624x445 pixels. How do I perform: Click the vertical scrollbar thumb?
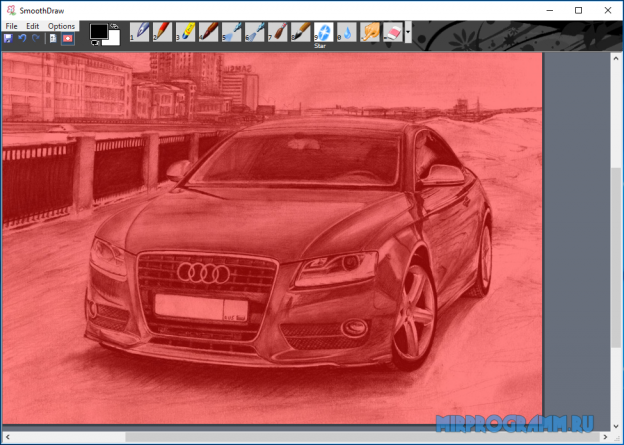pyautogui.click(x=616, y=258)
